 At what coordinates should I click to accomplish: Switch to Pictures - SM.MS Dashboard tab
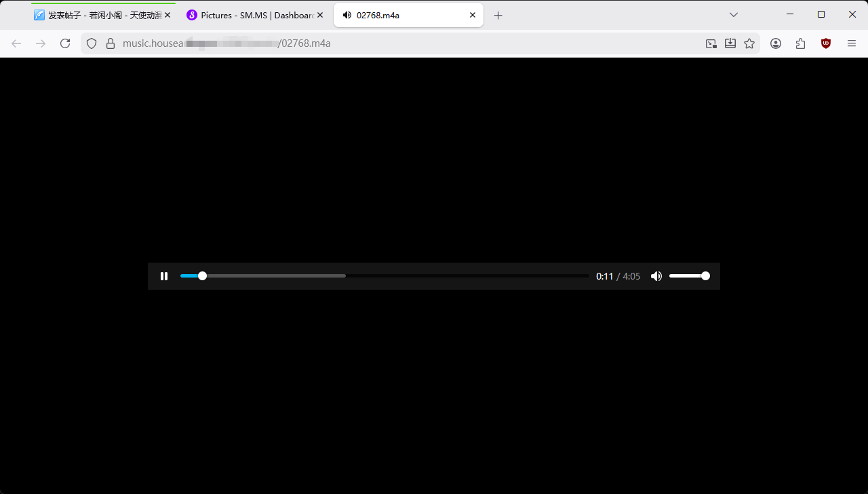tap(251, 15)
